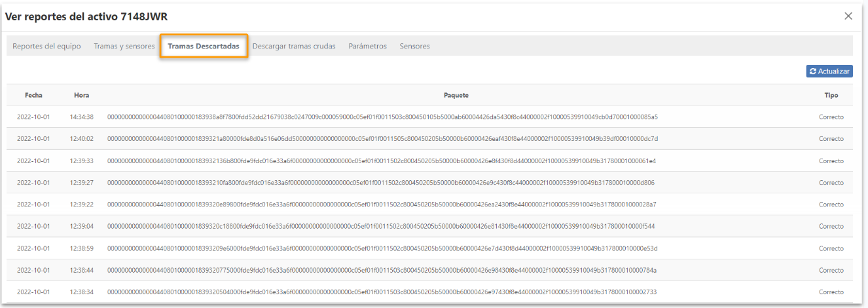Close the Ver reportes dialog
This screenshot has height=308, width=868.
click(848, 16)
